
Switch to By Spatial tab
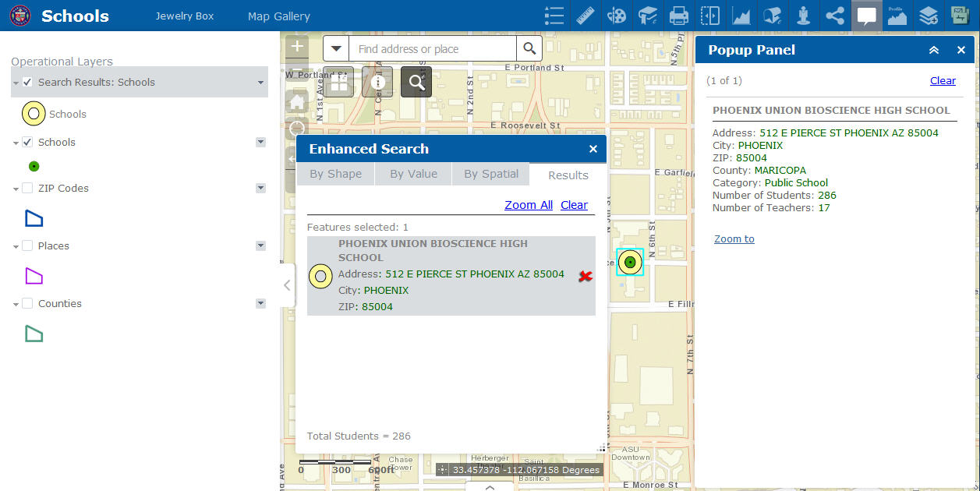click(x=491, y=174)
